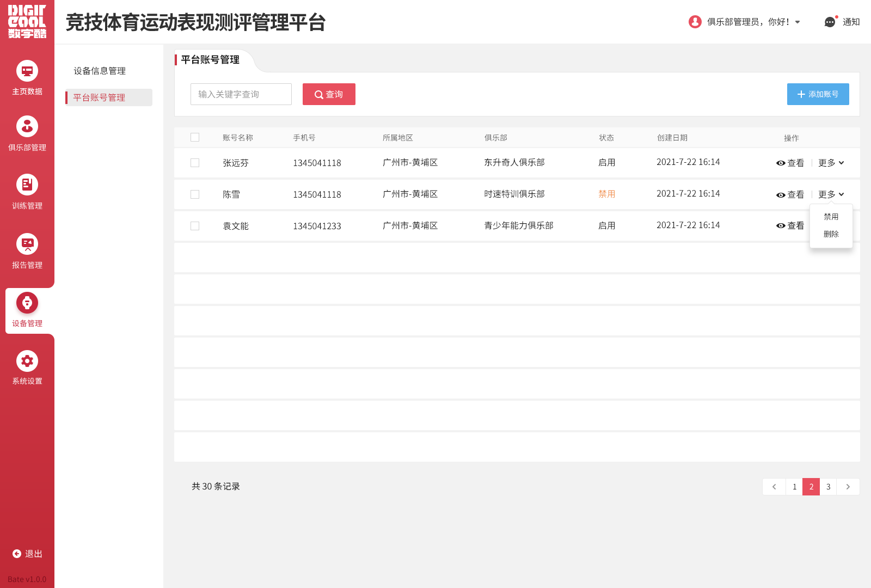This screenshot has width=871, height=588.
Task: Open the 通知 chat bubble icon
Action: (830, 22)
